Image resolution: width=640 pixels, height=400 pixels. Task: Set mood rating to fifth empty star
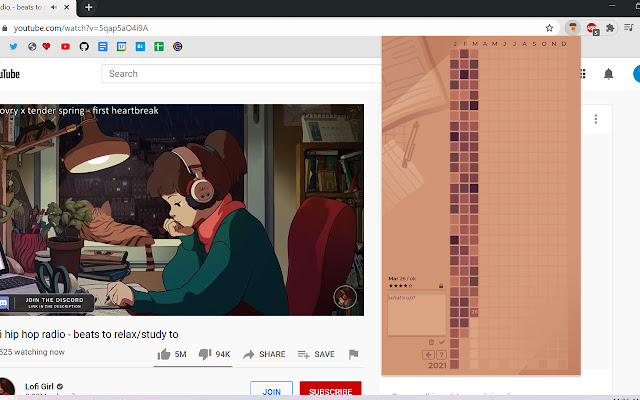click(x=411, y=286)
